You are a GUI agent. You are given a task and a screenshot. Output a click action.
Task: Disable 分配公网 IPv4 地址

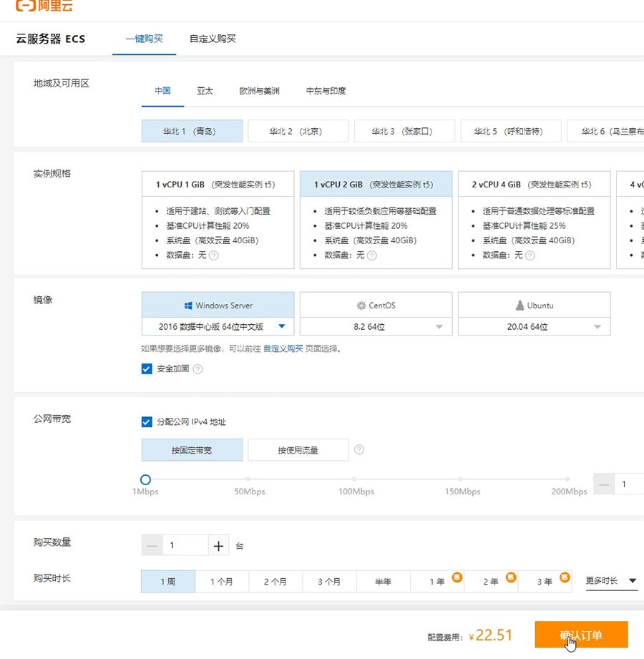[x=146, y=422]
